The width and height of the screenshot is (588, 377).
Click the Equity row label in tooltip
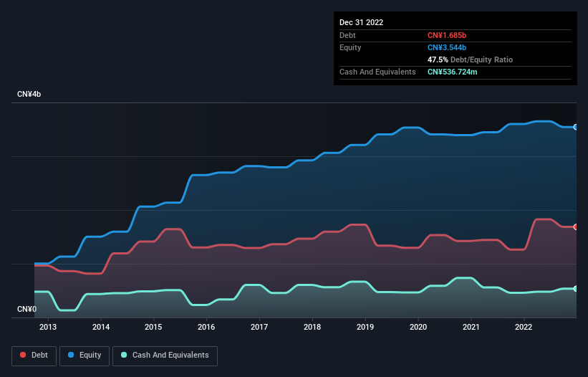click(350, 47)
